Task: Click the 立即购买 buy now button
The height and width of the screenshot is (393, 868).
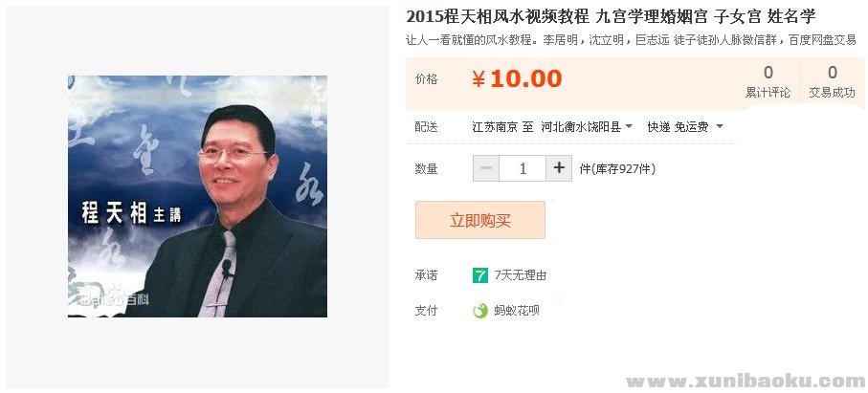Action: 480,220
